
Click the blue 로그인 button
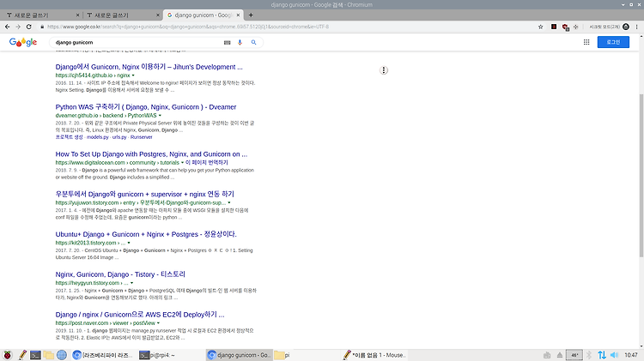coord(613,42)
